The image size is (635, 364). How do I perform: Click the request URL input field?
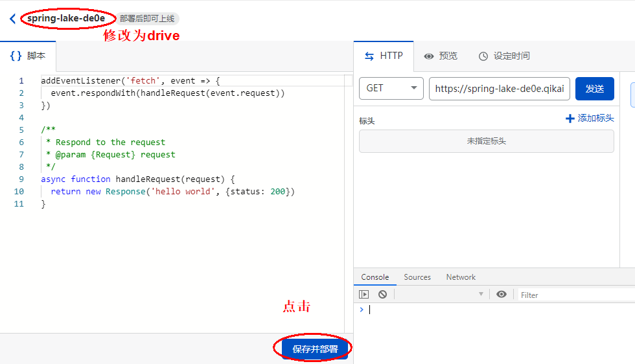pos(499,89)
